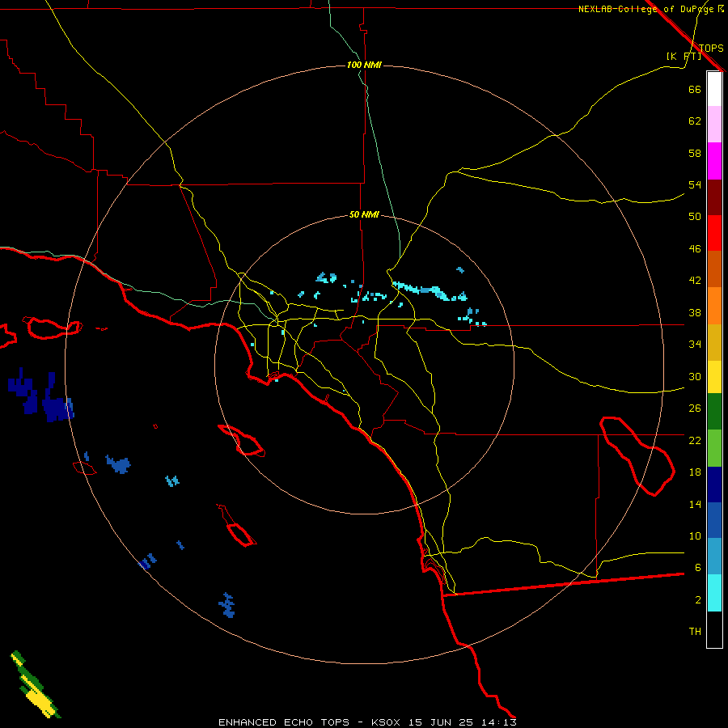Click the '50 NMI' range ring label
This screenshot has height=728, width=728.
tap(364, 214)
